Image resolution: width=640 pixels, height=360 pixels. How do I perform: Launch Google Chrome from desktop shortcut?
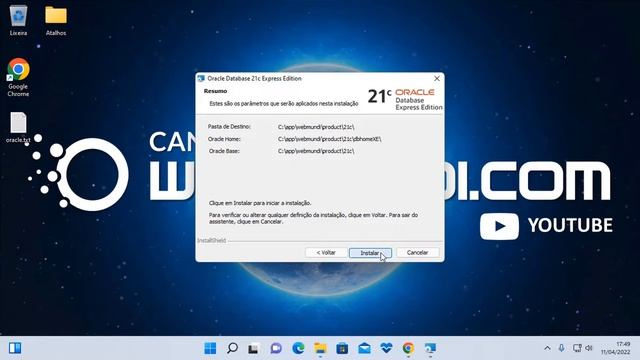[18, 78]
